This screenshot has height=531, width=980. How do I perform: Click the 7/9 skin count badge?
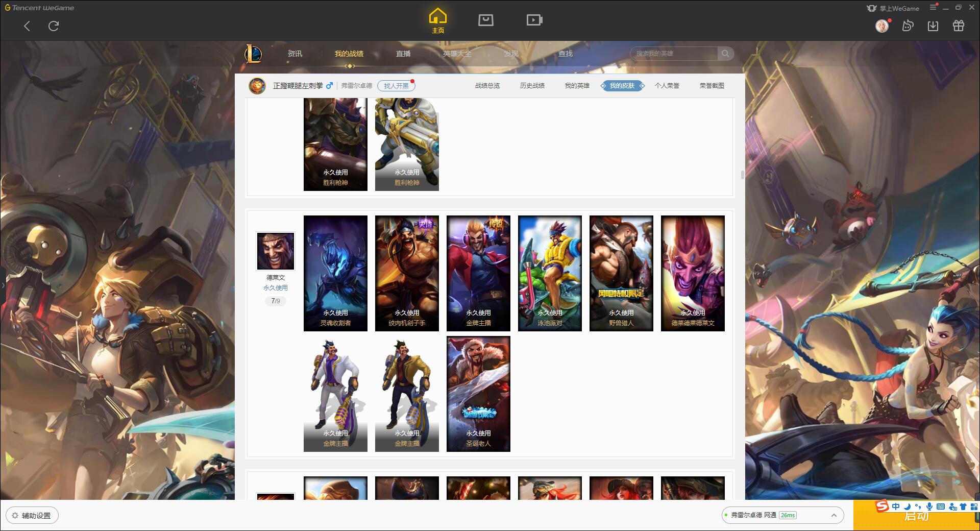pyautogui.click(x=276, y=301)
